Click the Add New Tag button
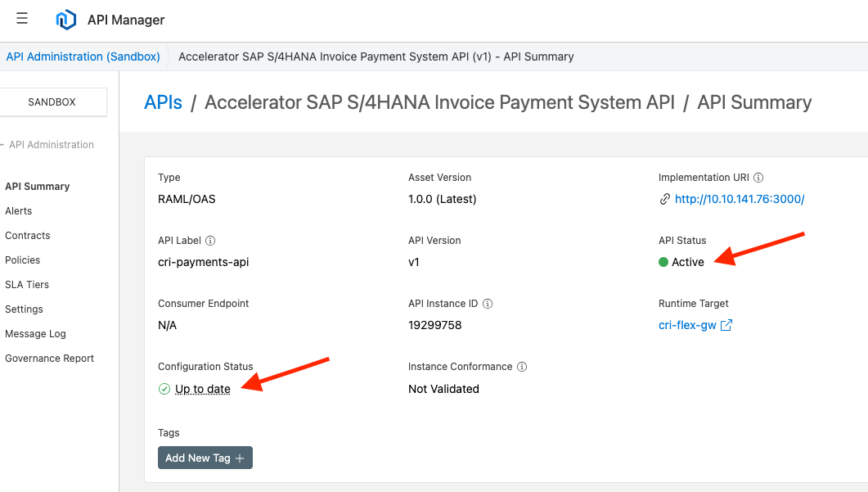The width and height of the screenshot is (868, 492). [205, 458]
